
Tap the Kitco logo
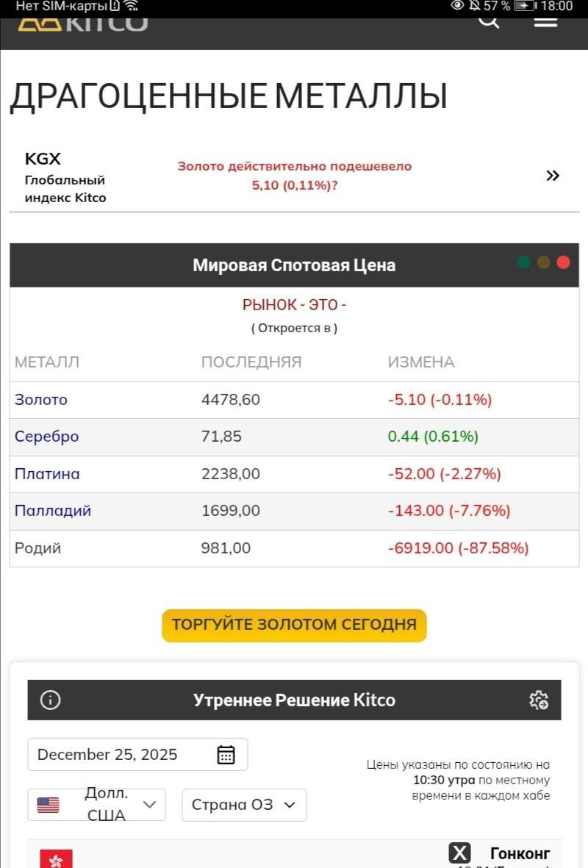(x=83, y=24)
